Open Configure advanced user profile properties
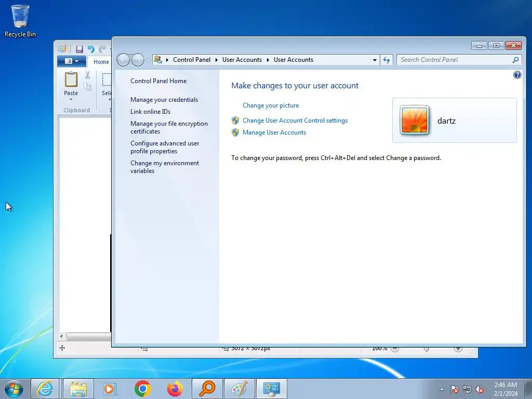Viewport: 532px width, 399px height. tap(165, 147)
